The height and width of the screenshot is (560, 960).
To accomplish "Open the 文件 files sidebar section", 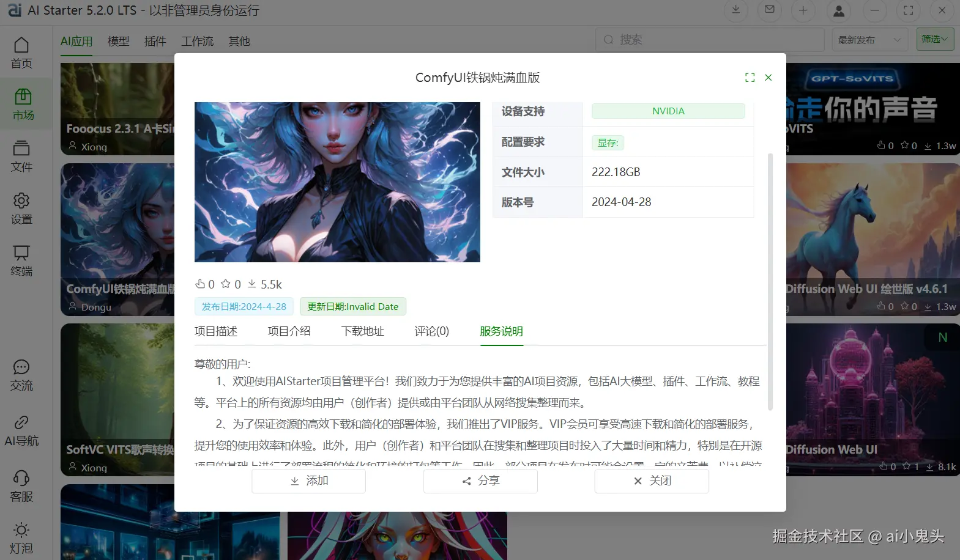I will (22, 156).
